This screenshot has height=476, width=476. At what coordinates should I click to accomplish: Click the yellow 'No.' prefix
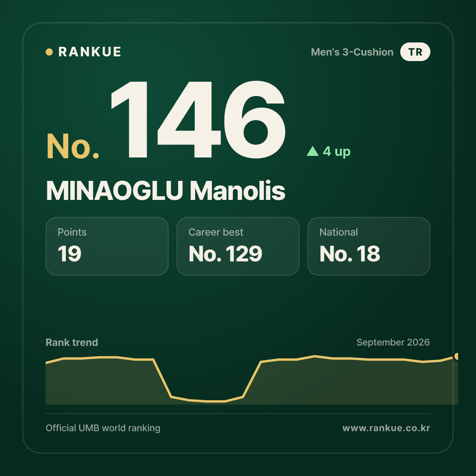[73, 146]
